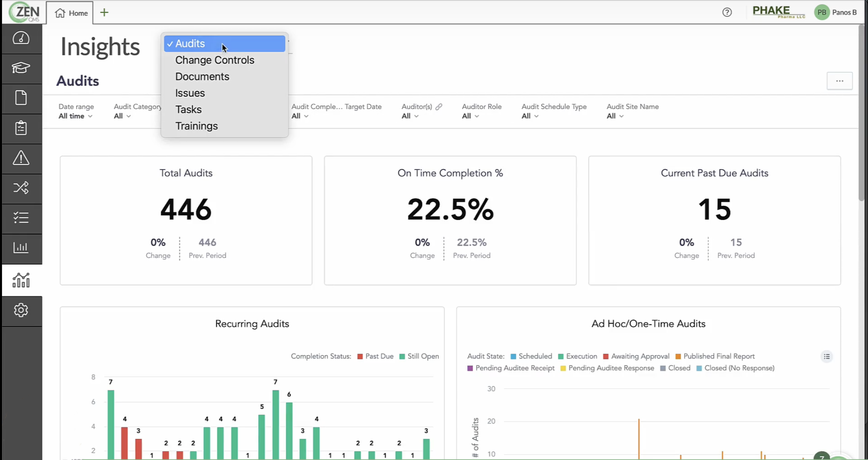868x460 pixels.
Task: Open the help question mark icon
Action: 727,12
